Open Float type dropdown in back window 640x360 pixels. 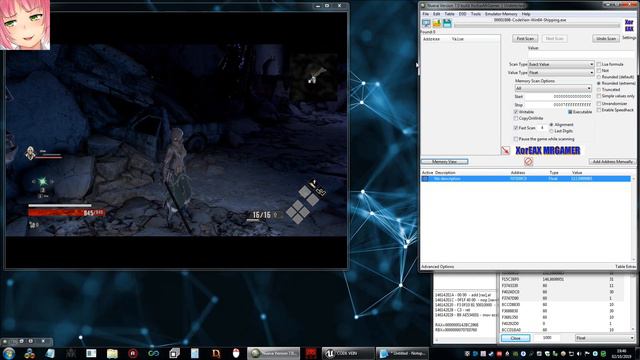pos(604,338)
